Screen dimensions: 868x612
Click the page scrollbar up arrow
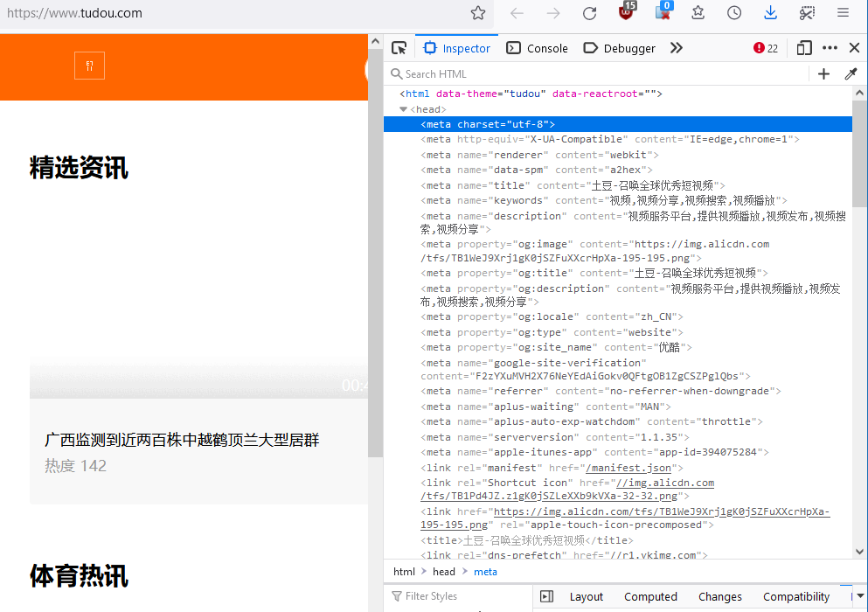(375, 42)
